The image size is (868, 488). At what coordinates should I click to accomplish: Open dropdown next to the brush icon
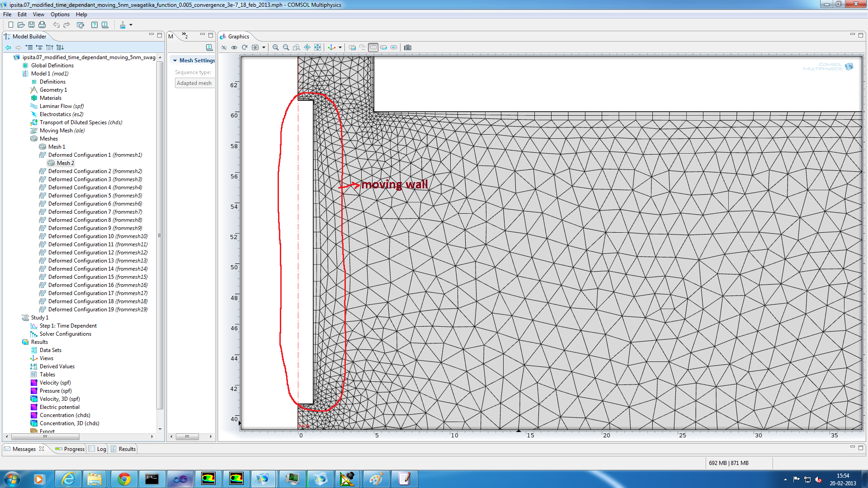click(x=131, y=25)
